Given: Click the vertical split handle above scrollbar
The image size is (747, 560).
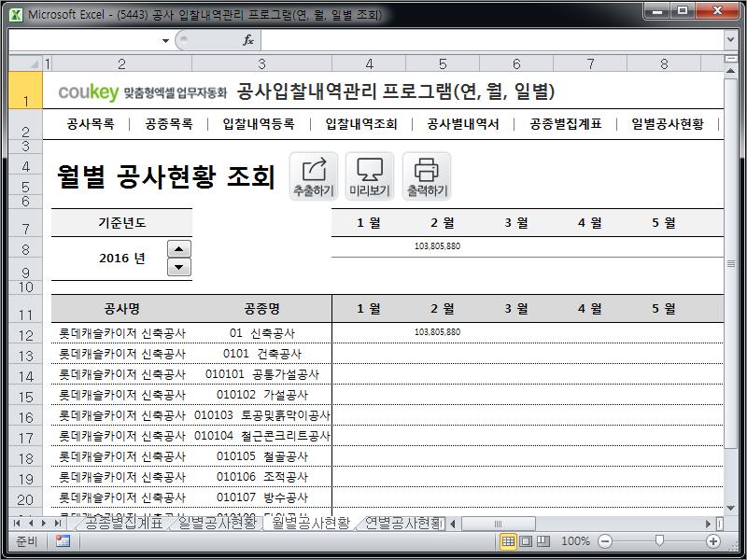Looking at the screenshot, I should tap(730, 59).
